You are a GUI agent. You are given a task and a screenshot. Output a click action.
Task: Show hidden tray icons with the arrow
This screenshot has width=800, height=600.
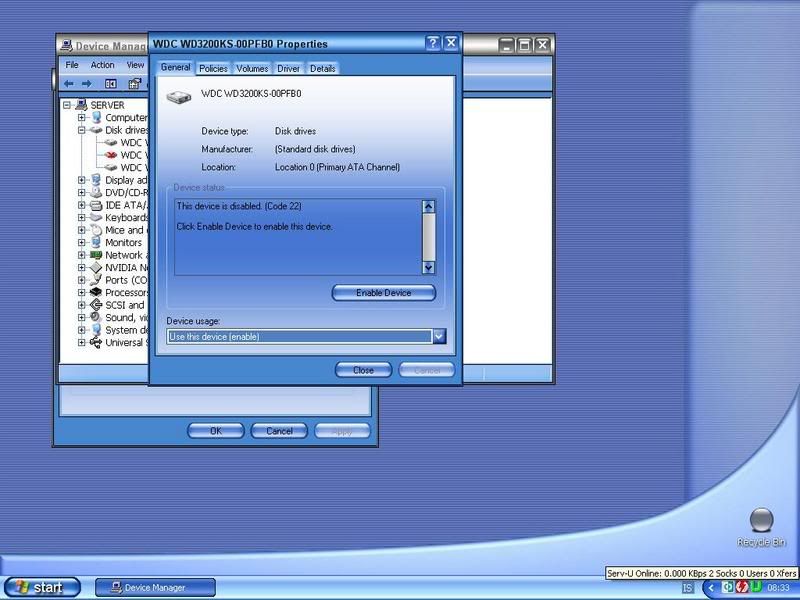pyautogui.click(x=710, y=587)
